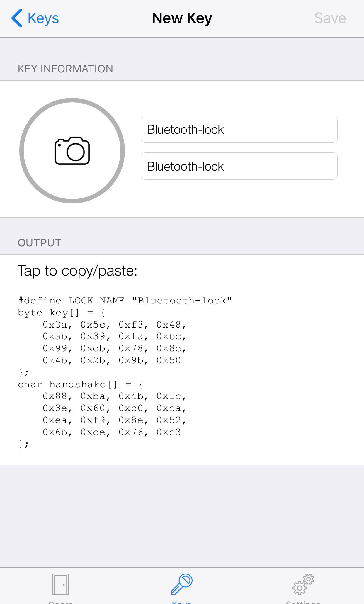Open the Settings gears icon
Screen dimensions: 364x604
(x=303, y=585)
